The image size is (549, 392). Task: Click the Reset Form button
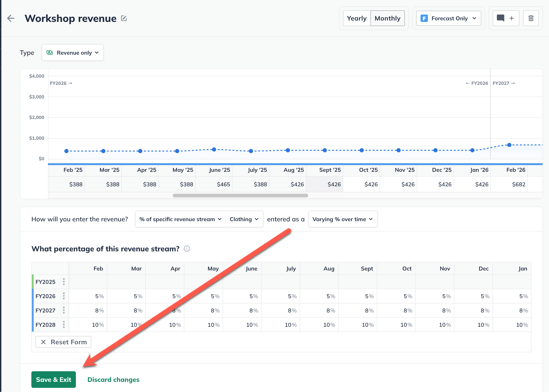[63, 342]
